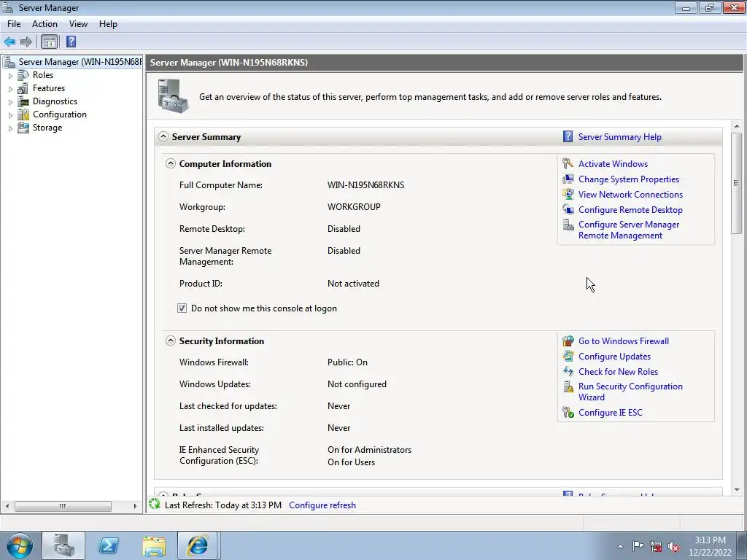Open the Help toolbar icon
747x560 pixels.
click(71, 42)
